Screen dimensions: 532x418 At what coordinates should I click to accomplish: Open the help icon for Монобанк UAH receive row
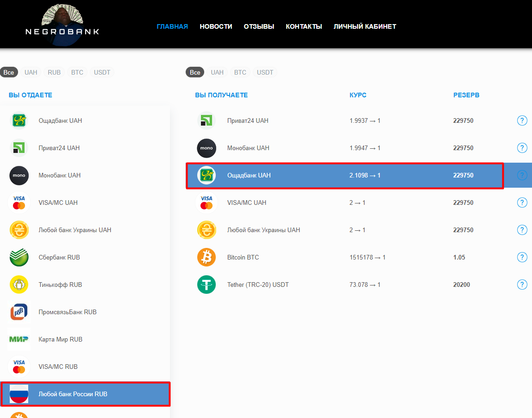coord(522,148)
